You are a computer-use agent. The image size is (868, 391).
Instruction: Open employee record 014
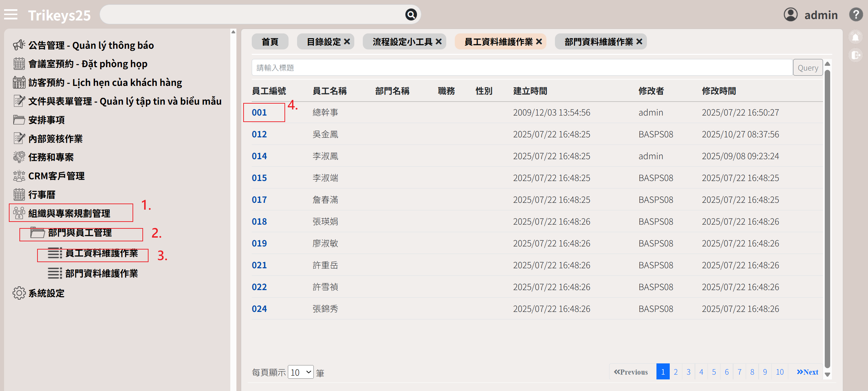click(x=259, y=156)
